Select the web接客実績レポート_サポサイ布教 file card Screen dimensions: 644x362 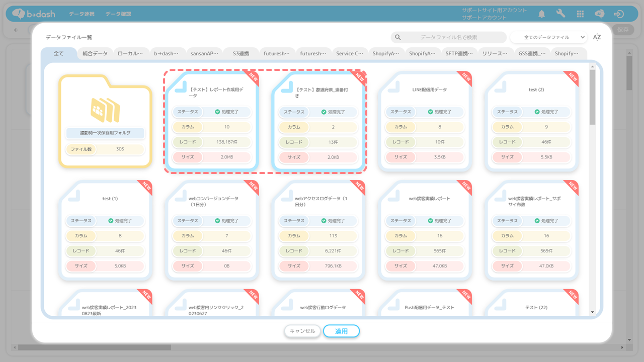[532, 230]
